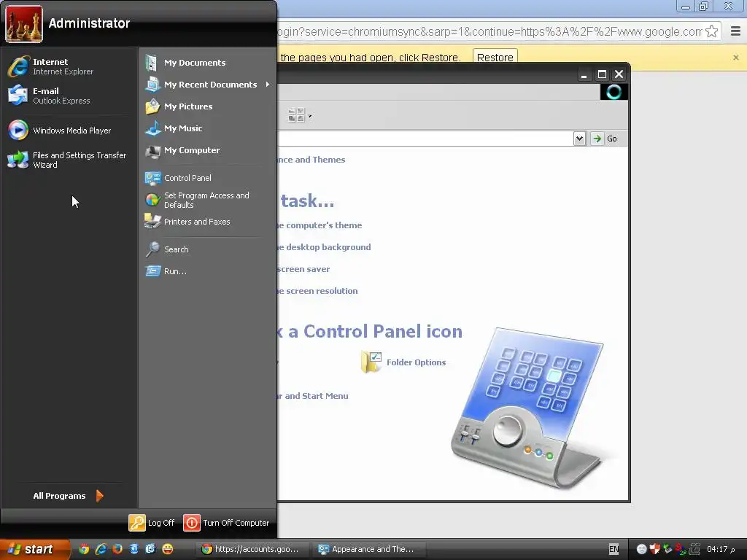This screenshot has height=560, width=747.
Task: Open My Documents folder
Action: point(207,63)
